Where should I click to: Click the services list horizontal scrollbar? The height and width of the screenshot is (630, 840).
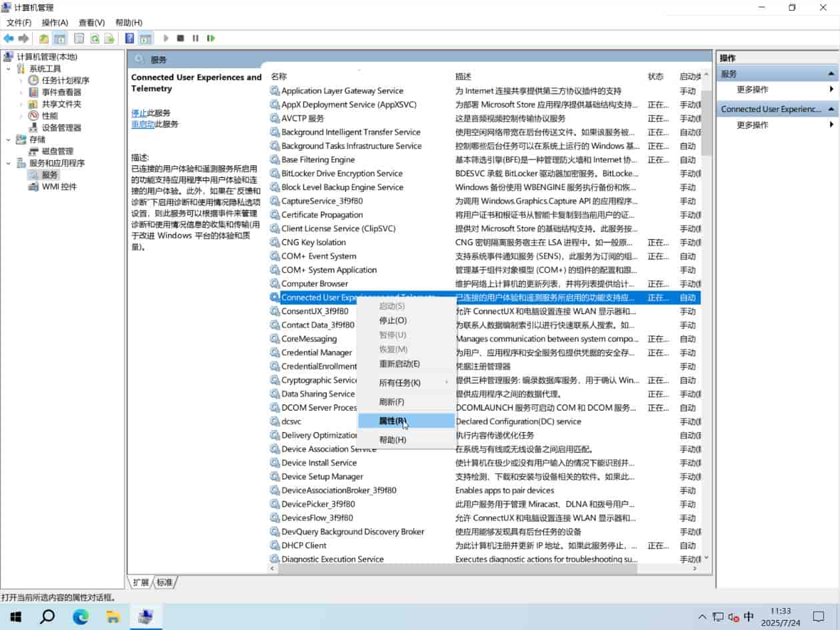pos(457,569)
